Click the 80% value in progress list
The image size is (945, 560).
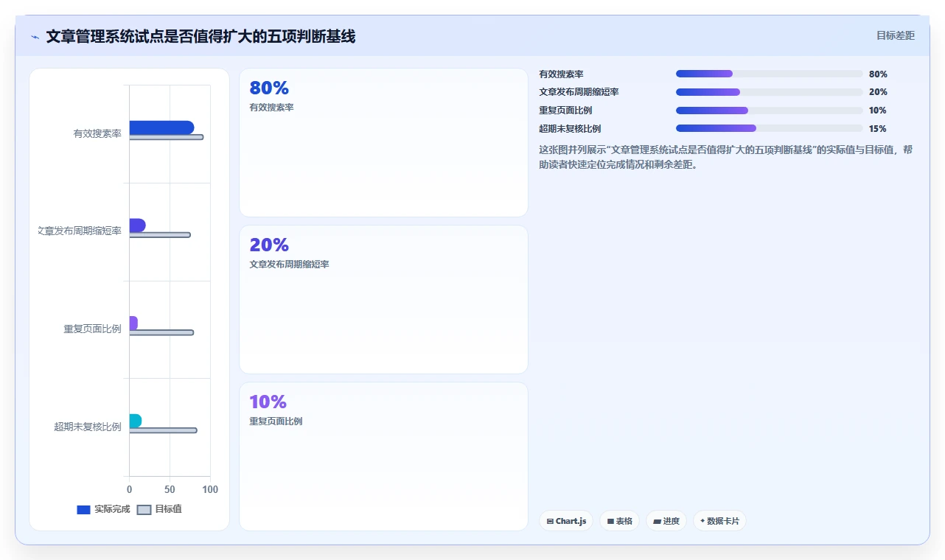[878, 74]
